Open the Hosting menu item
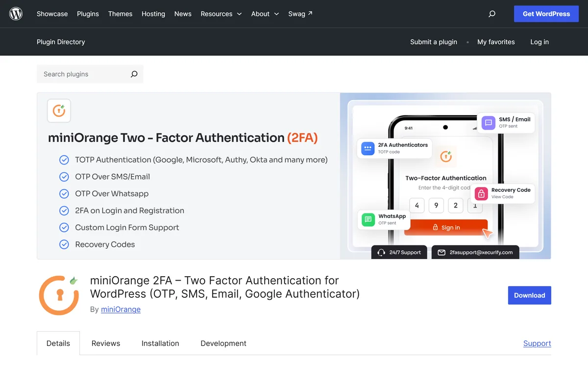The width and height of the screenshot is (588, 368). tap(153, 14)
